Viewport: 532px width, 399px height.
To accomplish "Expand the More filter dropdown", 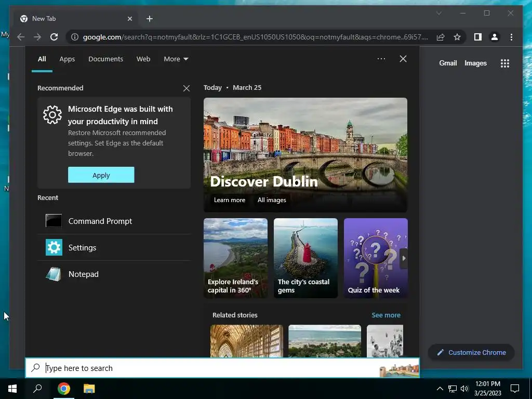I will click(x=176, y=59).
